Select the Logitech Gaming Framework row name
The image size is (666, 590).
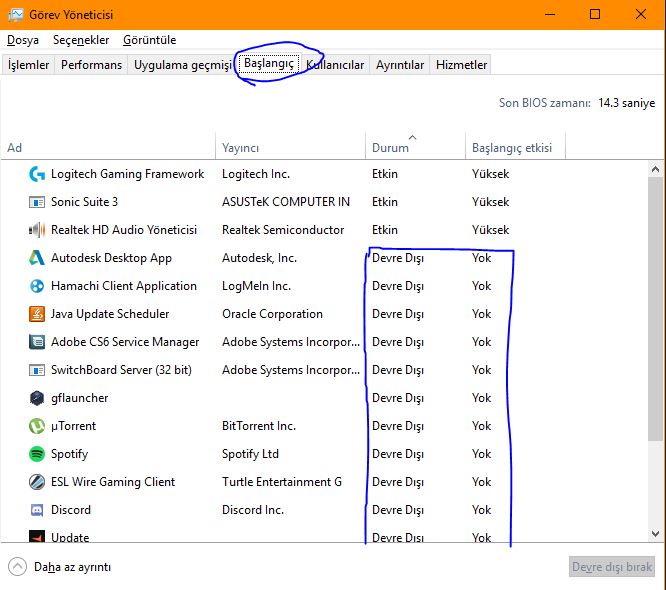[127, 174]
